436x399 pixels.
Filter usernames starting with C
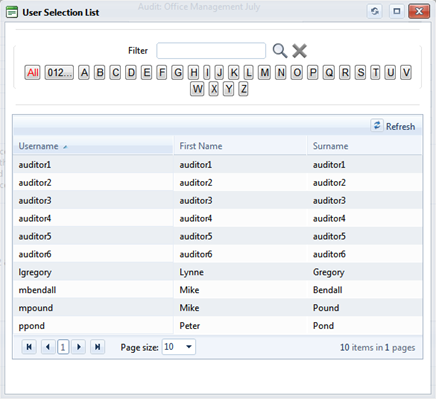pyautogui.click(x=115, y=72)
